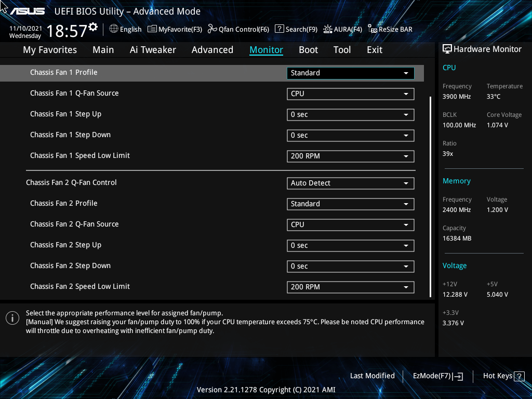Change language from English

[130, 29]
